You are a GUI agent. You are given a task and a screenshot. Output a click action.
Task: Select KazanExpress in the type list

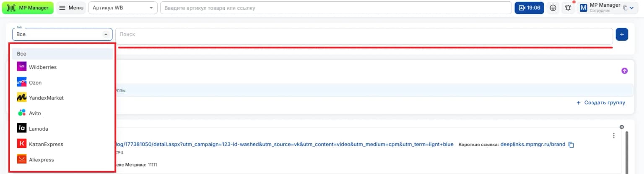pos(62,144)
